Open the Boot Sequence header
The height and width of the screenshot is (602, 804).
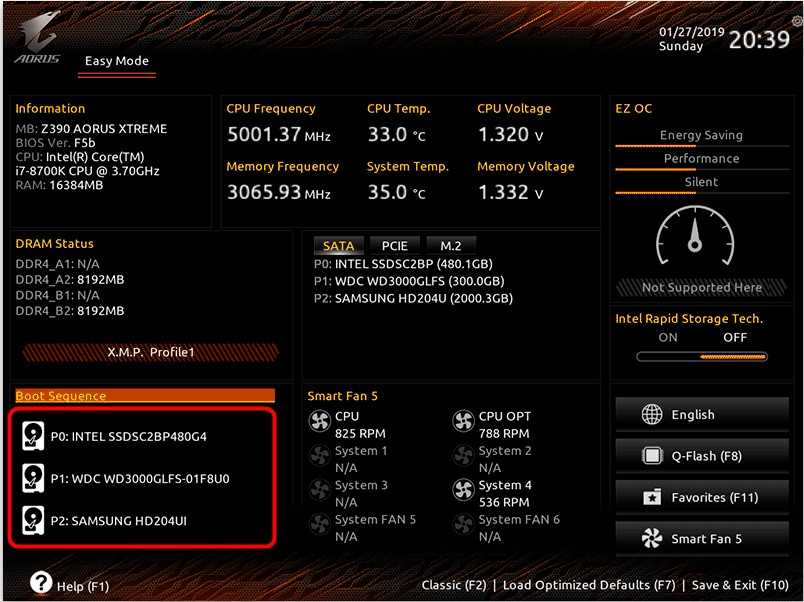(x=145, y=395)
